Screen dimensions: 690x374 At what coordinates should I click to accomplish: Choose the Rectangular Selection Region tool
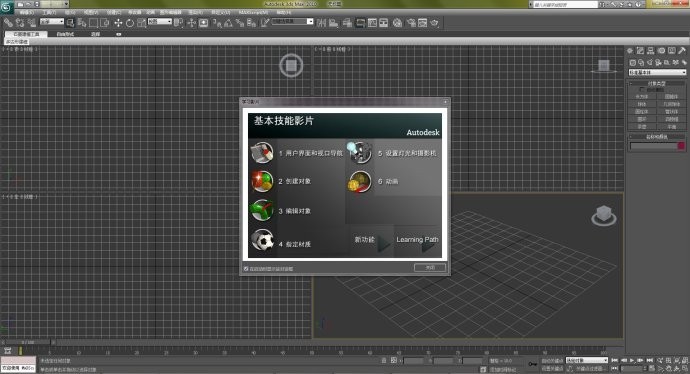[x=93, y=23]
